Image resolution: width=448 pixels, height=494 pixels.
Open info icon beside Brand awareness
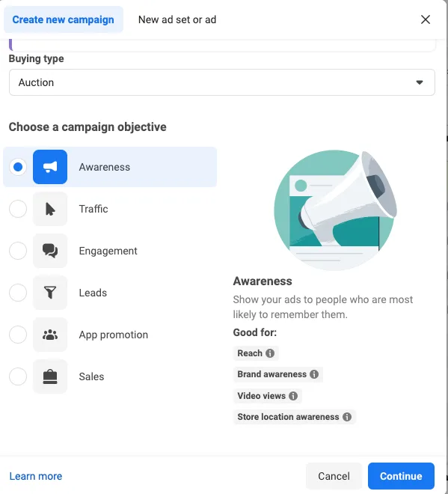pyautogui.click(x=314, y=374)
